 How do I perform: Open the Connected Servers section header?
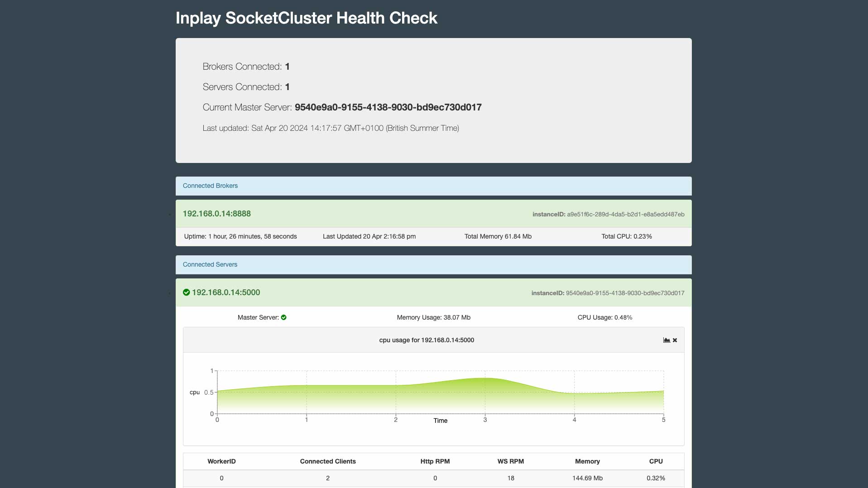[x=433, y=264]
